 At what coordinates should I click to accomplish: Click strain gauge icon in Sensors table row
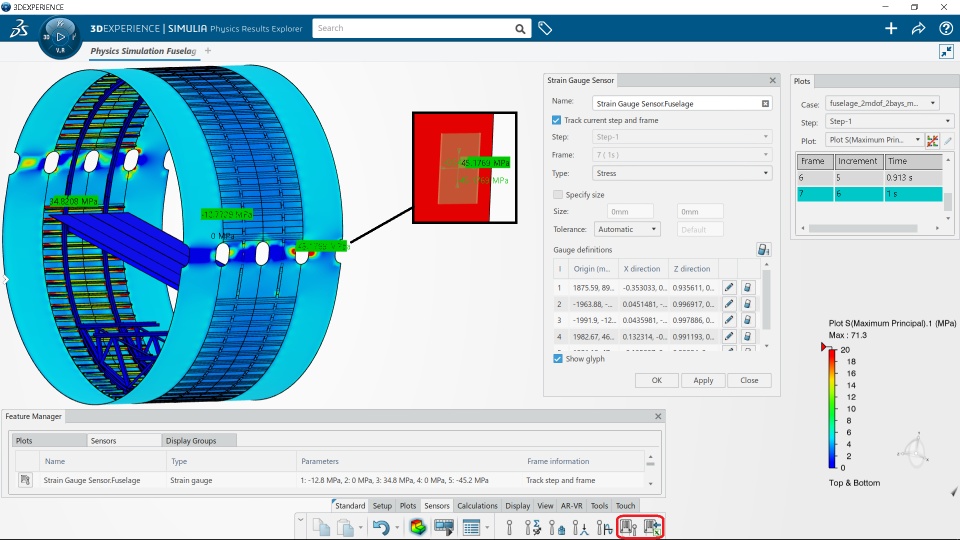pyautogui.click(x=25, y=480)
